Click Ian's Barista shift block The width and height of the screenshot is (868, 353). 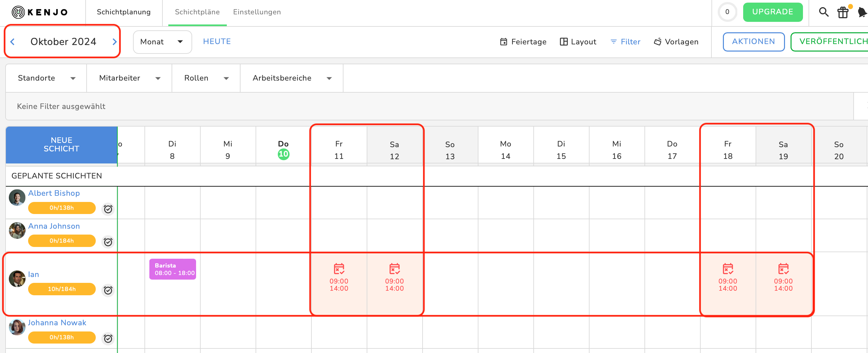click(173, 269)
